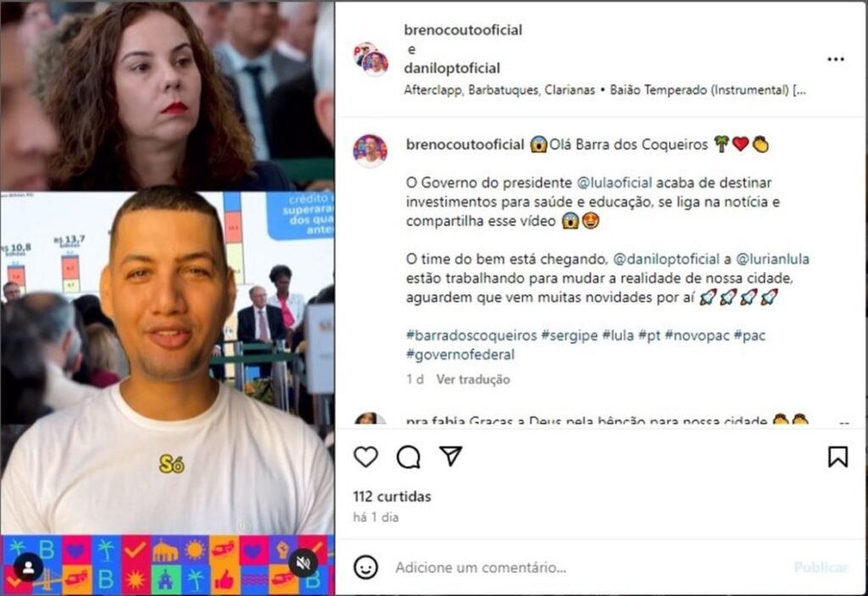Open the emoji picker smiley icon
Image resolution: width=868 pixels, height=596 pixels.
[365, 567]
